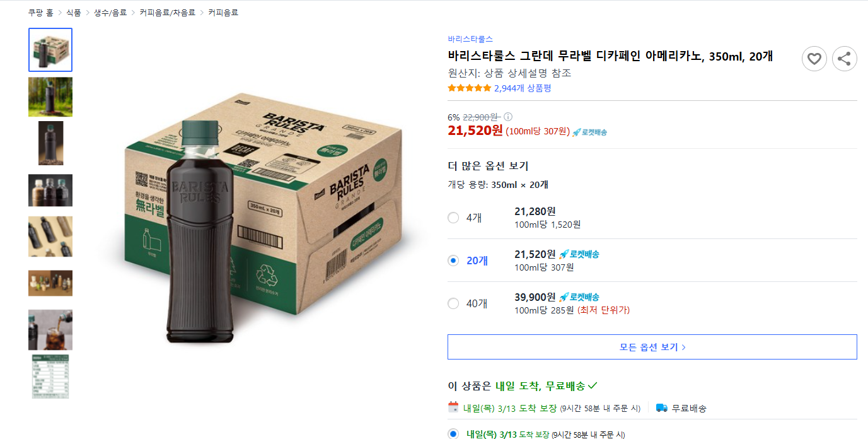Click the five-star rating icons
The width and height of the screenshot is (868, 439).
click(469, 88)
